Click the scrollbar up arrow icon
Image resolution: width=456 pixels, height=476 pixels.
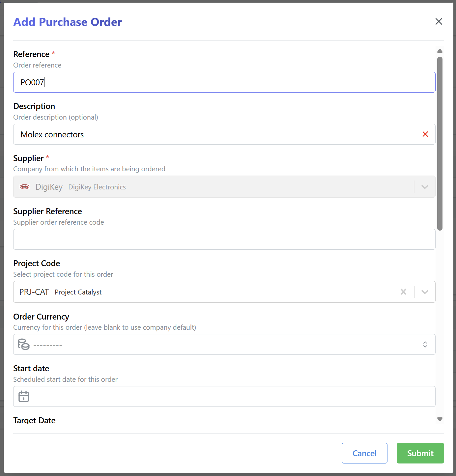(x=440, y=51)
